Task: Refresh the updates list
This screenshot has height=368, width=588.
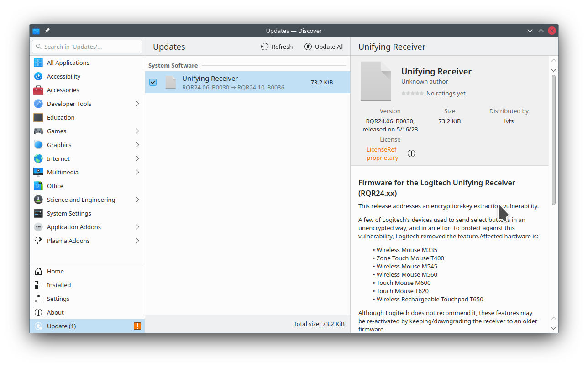Action: click(x=277, y=47)
